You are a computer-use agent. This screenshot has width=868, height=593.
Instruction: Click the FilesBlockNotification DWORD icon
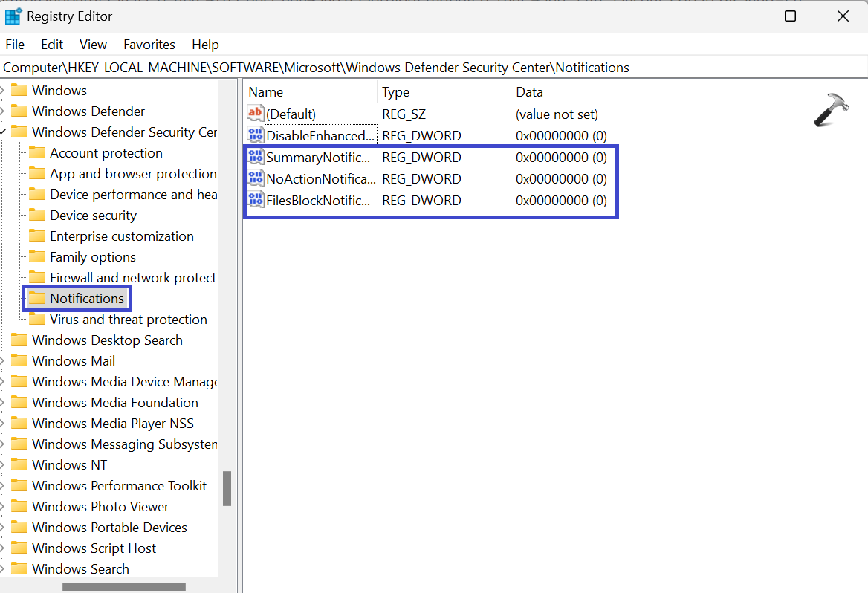pos(256,201)
